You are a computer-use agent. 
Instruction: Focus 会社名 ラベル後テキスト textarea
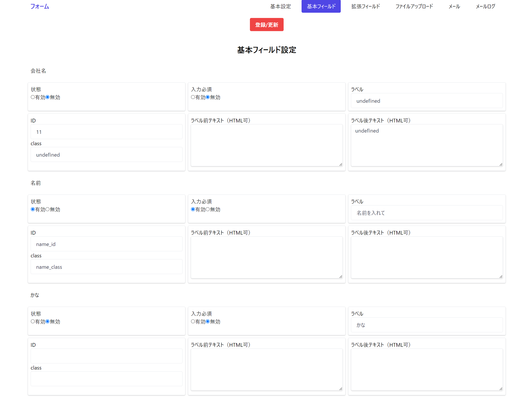(x=427, y=145)
